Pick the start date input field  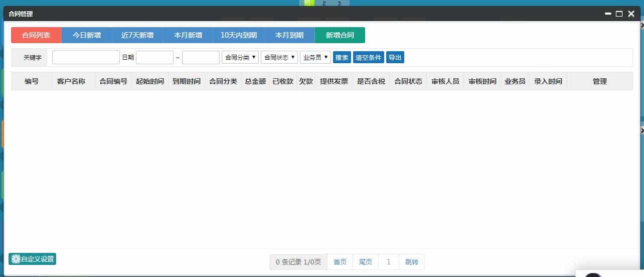pyautogui.click(x=154, y=57)
